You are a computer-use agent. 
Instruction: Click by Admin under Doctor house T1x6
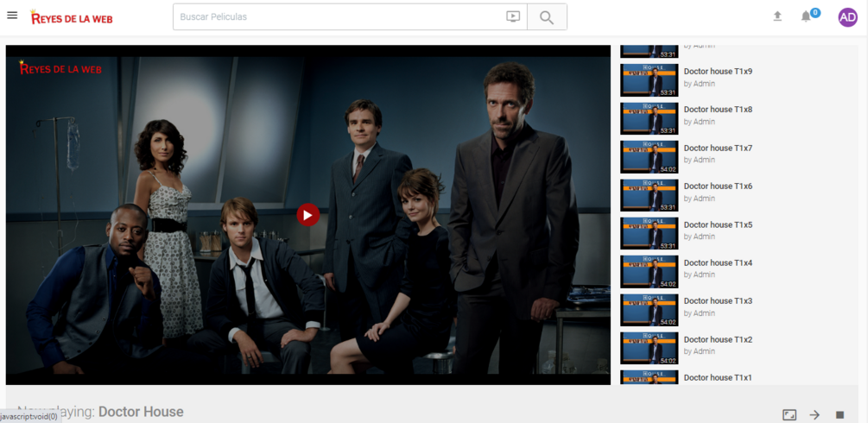[x=700, y=199]
